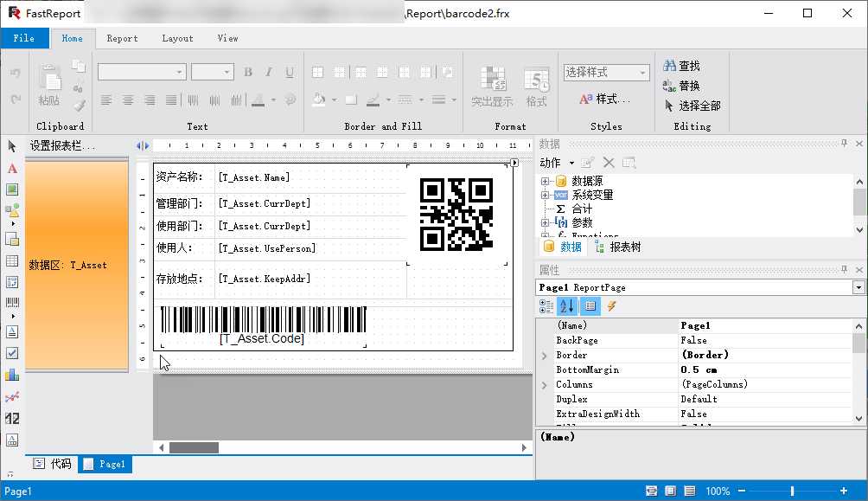Screen dimensions: 868x501
Task: Click the 替换 replace button
Action: (x=681, y=86)
